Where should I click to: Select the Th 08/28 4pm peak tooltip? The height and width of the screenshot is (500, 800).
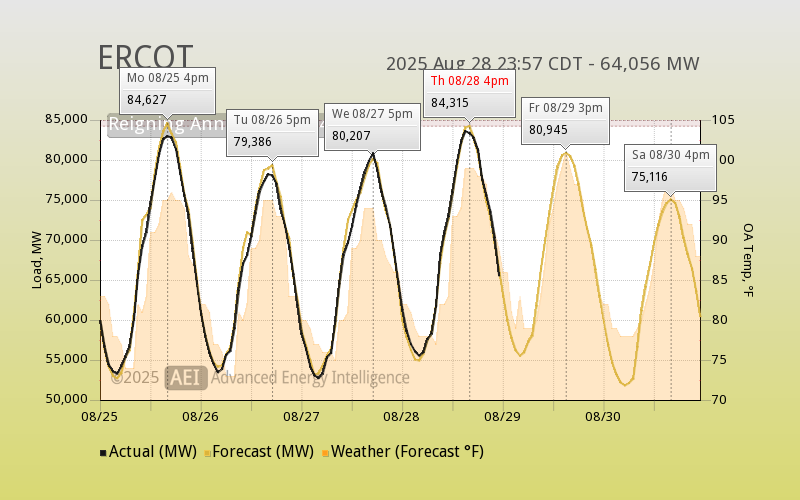coord(469,93)
